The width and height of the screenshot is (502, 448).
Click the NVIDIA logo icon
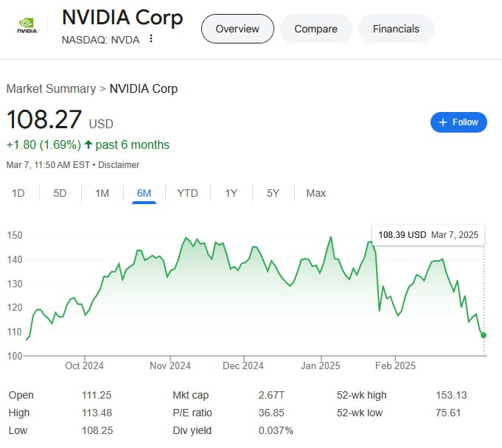27,27
